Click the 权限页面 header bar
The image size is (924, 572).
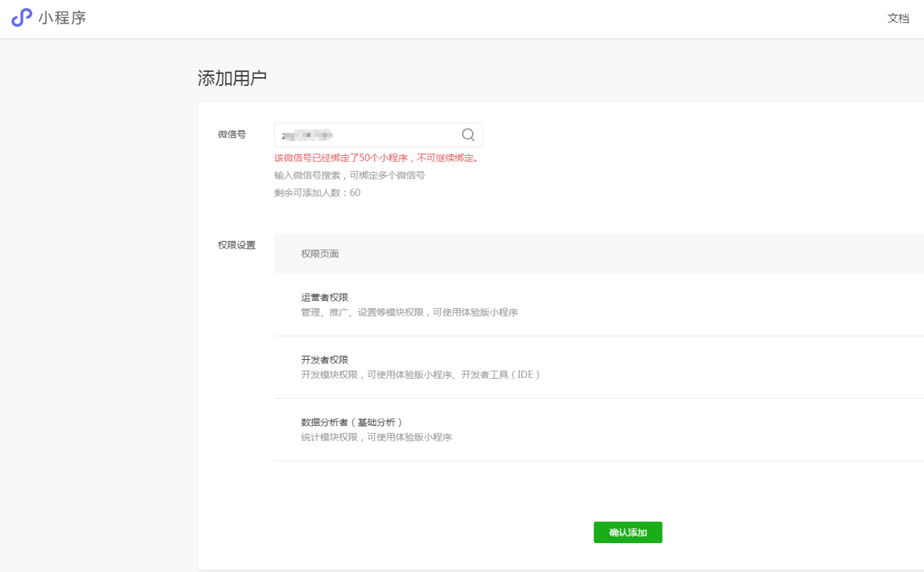coord(321,253)
